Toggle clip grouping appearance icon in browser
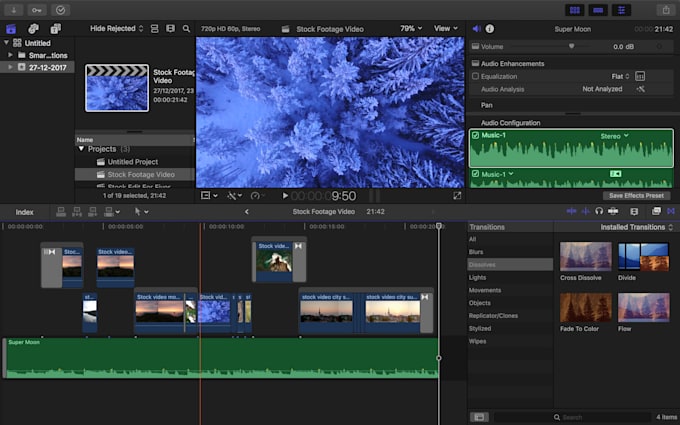Screen dimensions: 680x425 pyautogui.click(x=154, y=29)
